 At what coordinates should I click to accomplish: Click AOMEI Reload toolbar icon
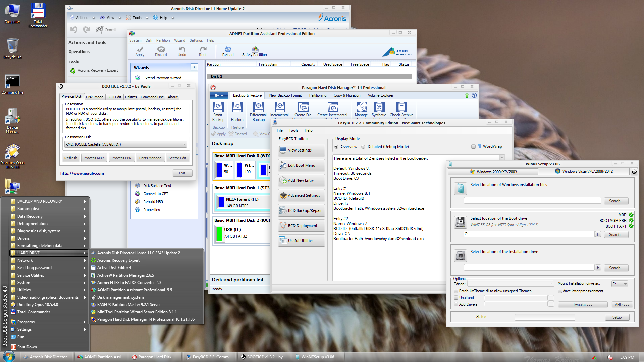pyautogui.click(x=228, y=51)
